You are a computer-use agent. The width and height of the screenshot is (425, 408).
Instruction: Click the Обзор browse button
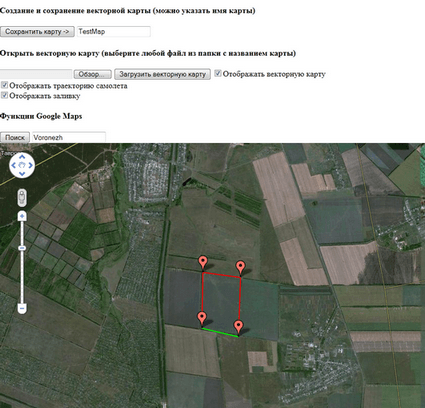coord(92,74)
